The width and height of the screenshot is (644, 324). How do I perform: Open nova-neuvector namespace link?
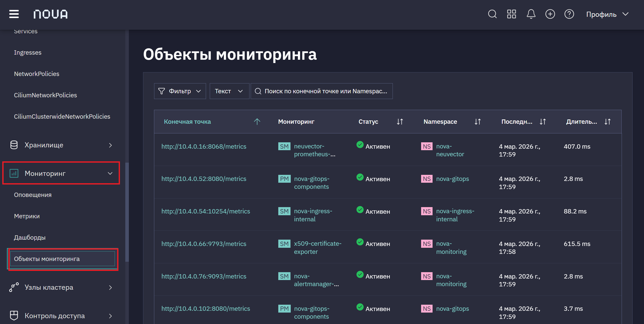450,150
